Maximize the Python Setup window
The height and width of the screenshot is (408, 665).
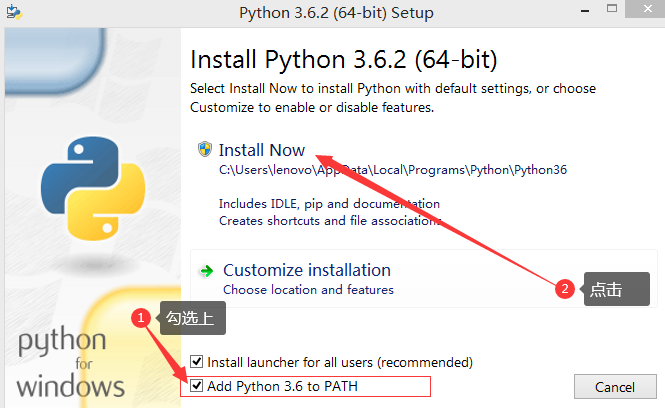pos(612,8)
